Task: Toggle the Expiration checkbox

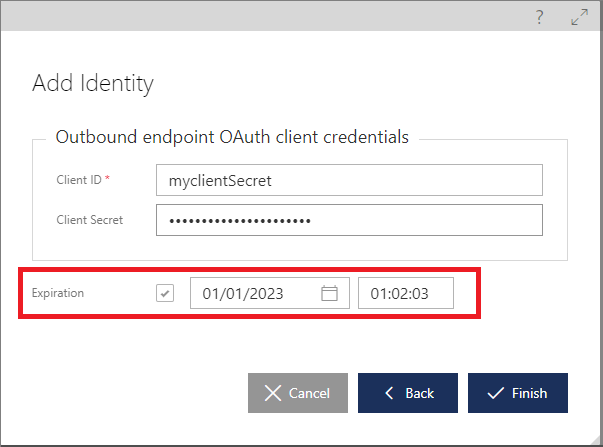Action: pyautogui.click(x=165, y=293)
